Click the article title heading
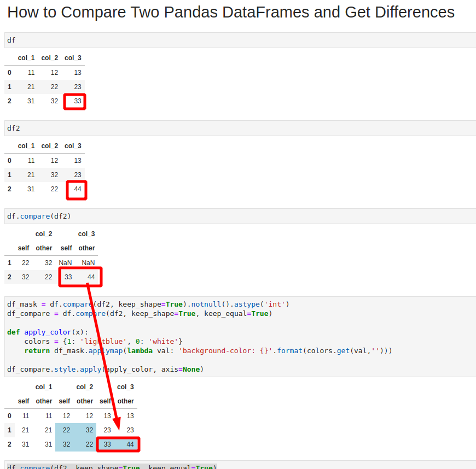Screen dimensions: 476x469 (x=230, y=12)
